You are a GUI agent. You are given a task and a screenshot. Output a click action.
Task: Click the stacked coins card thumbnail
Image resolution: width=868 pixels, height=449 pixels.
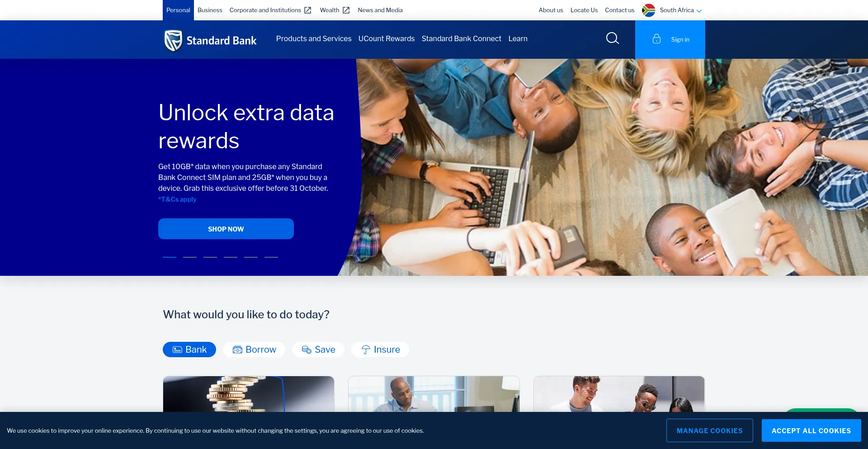[248, 394]
